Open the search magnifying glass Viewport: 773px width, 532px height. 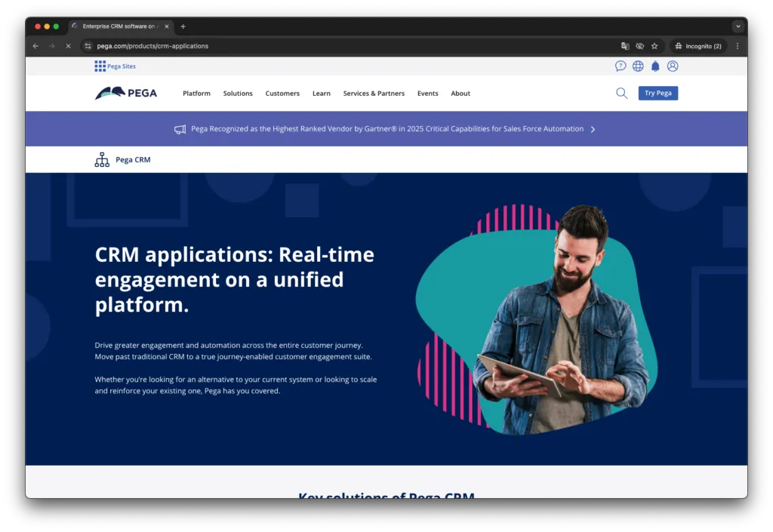[621, 93]
